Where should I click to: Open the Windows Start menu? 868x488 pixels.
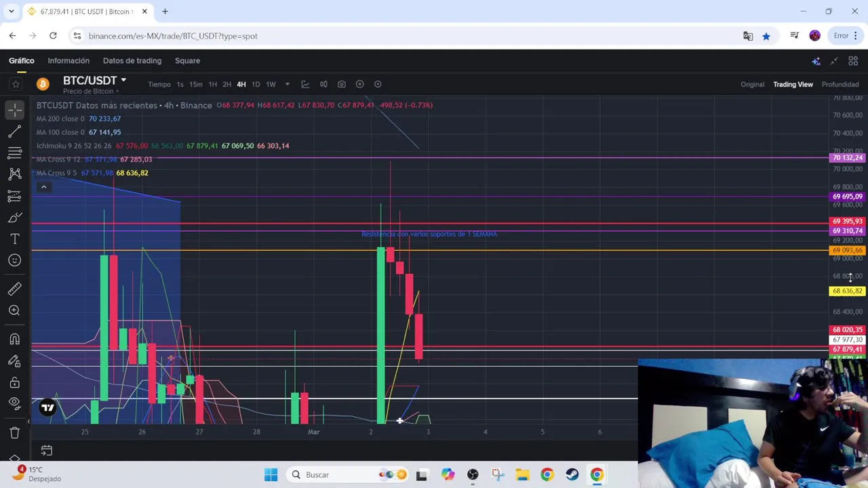(x=271, y=474)
